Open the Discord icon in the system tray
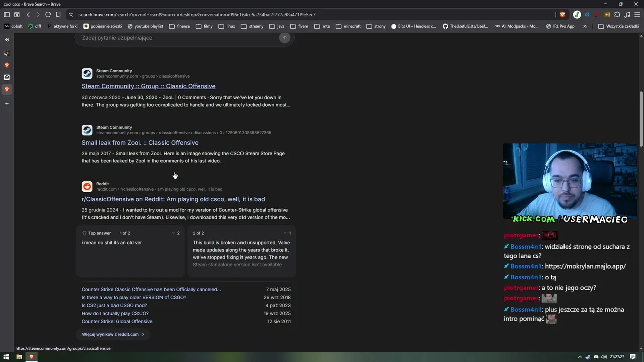Screen dimensions: 644x362 [596, 357]
